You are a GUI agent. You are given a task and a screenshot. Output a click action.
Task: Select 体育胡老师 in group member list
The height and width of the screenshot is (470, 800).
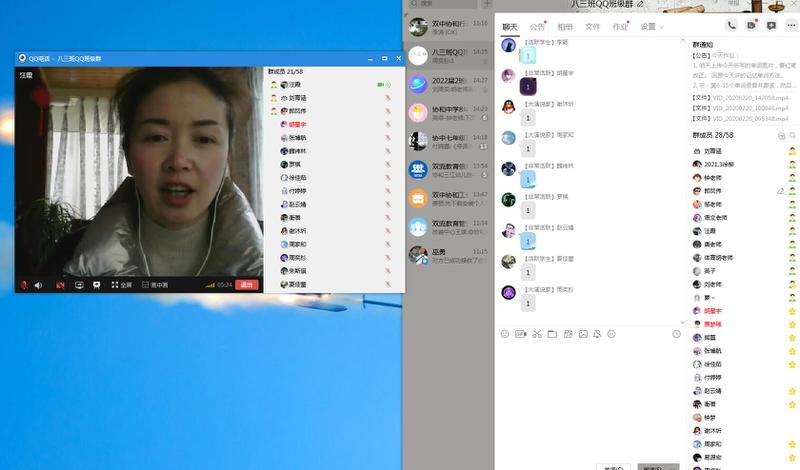[x=744, y=258]
